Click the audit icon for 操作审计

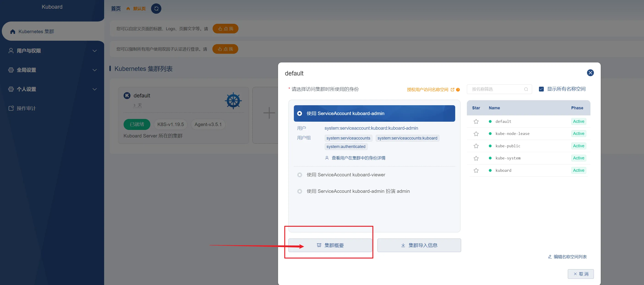coord(11,108)
